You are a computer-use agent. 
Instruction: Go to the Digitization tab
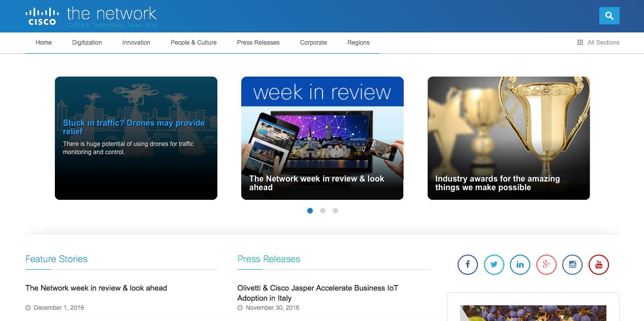point(87,43)
